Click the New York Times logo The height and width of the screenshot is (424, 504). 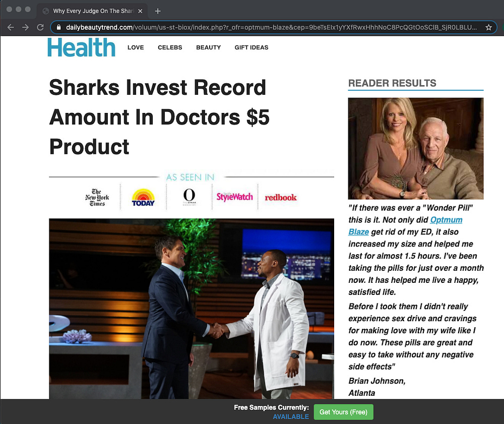click(x=97, y=197)
